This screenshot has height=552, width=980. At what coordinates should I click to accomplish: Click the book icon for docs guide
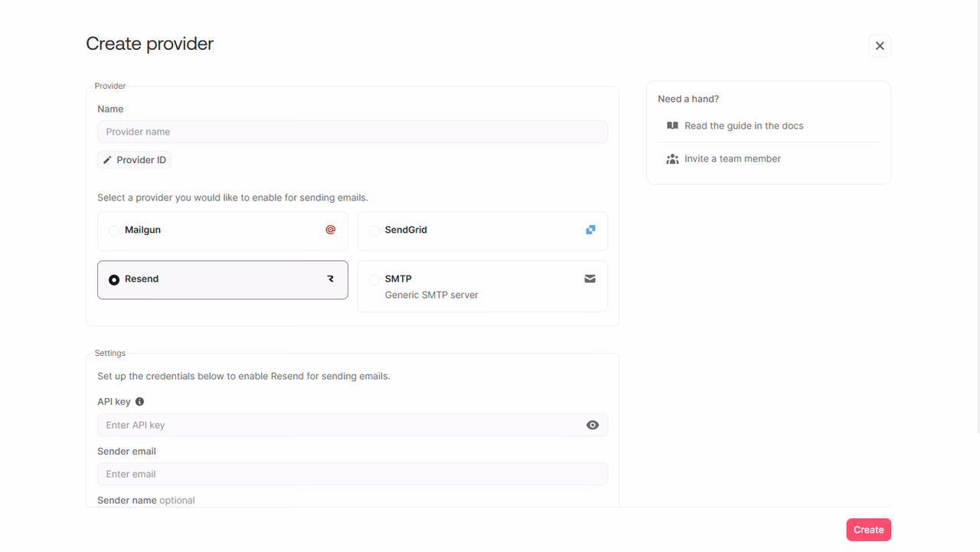pos(672,126)
